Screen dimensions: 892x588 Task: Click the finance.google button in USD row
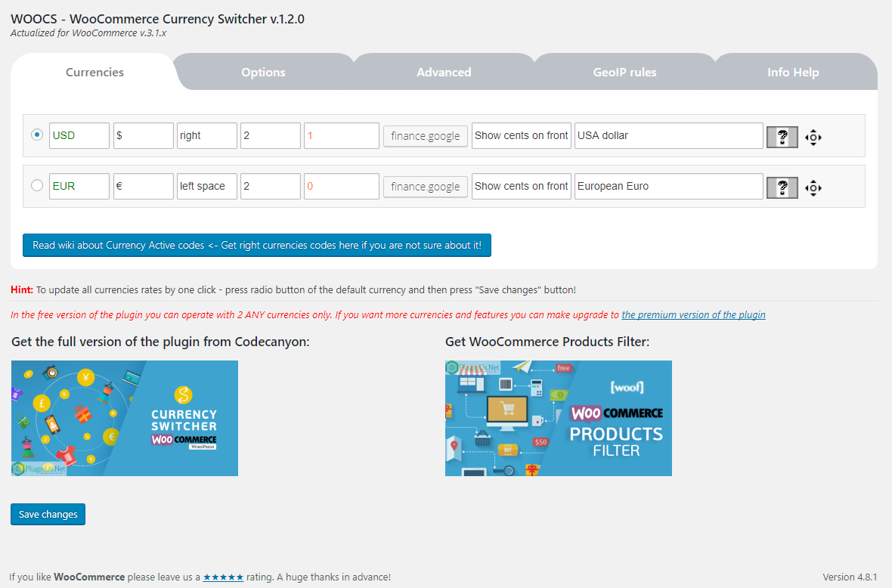[426, 136]
